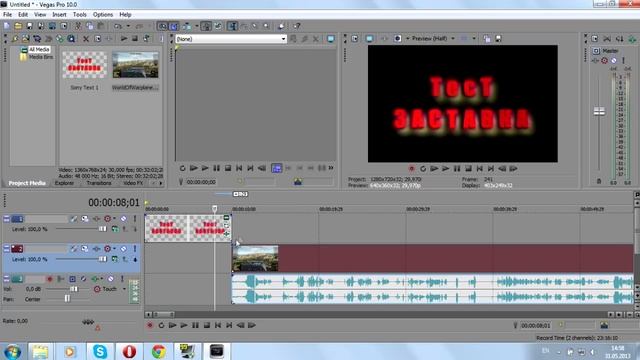This screenshot has height=360, width=640.
Task: Undo the last action
Action: pos(118,26)
